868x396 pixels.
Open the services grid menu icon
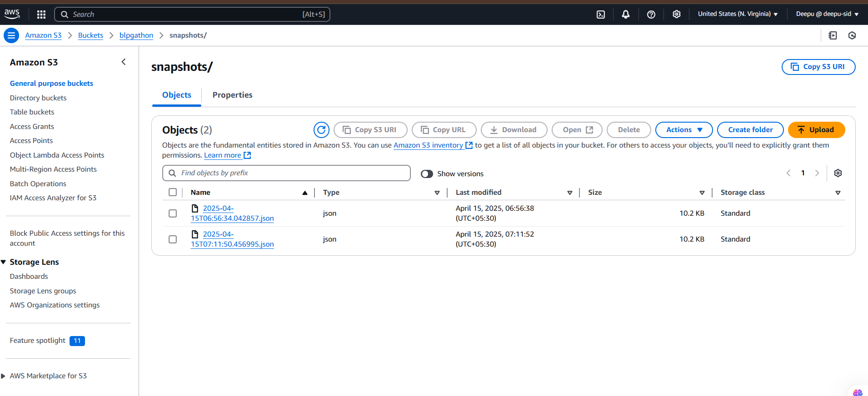click(41, 15)
